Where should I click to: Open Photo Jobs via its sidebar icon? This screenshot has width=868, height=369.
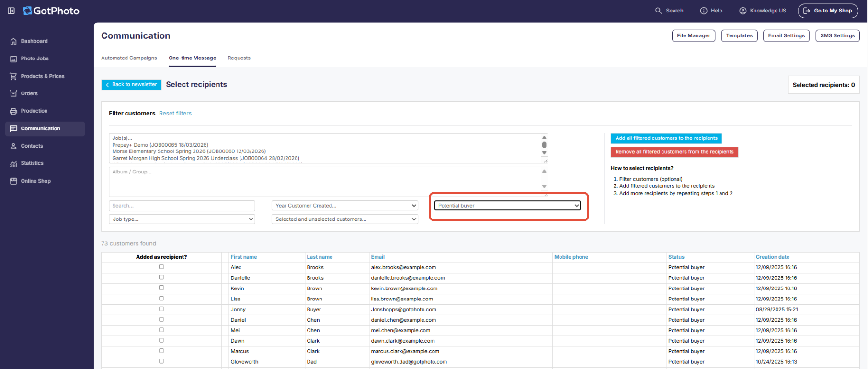coord(13,58)
